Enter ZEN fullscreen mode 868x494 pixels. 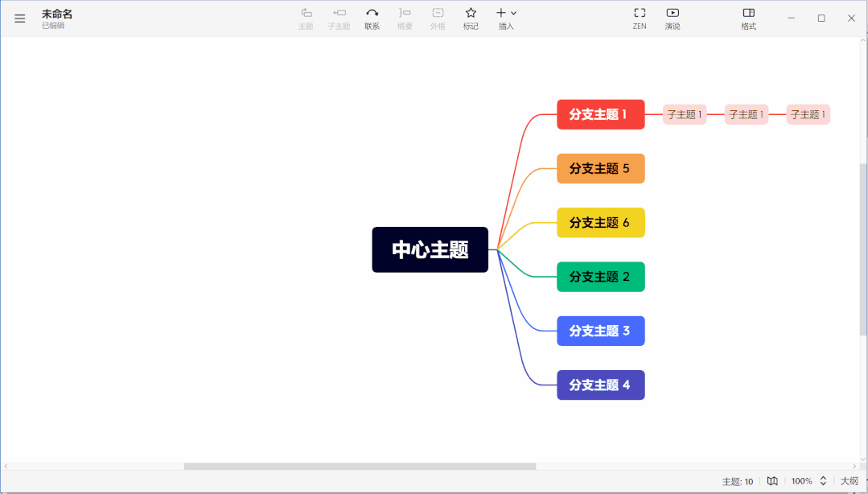640,14
